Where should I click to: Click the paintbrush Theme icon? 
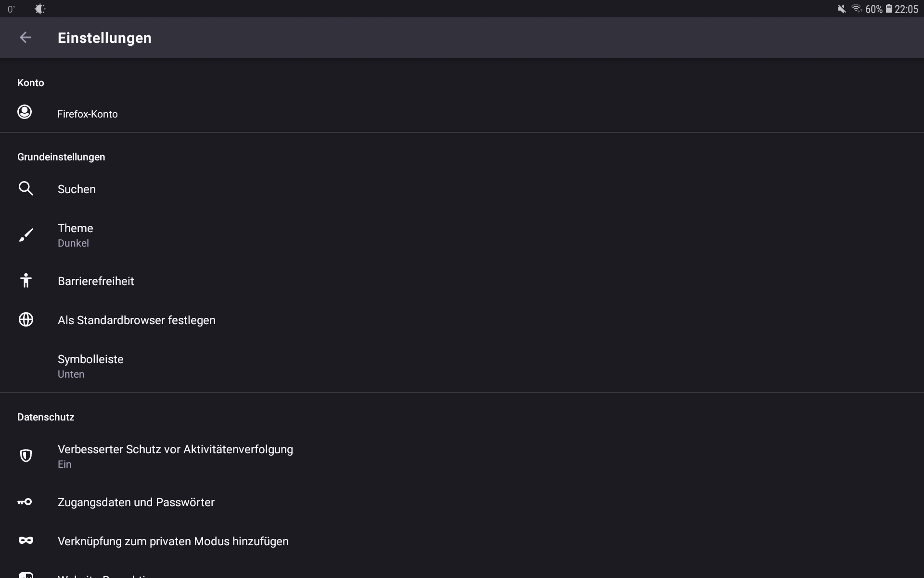click(26, 235)
